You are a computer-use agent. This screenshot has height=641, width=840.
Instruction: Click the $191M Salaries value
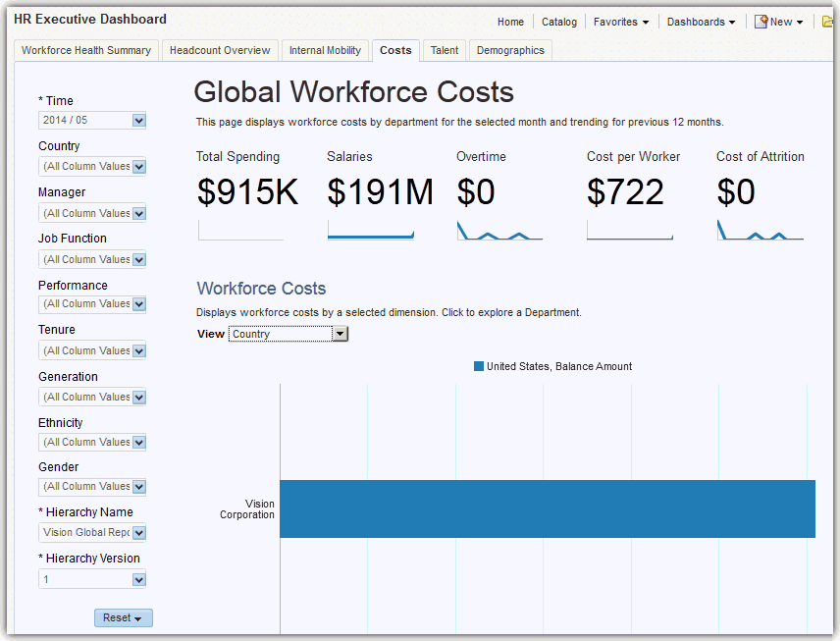[380, 191]
